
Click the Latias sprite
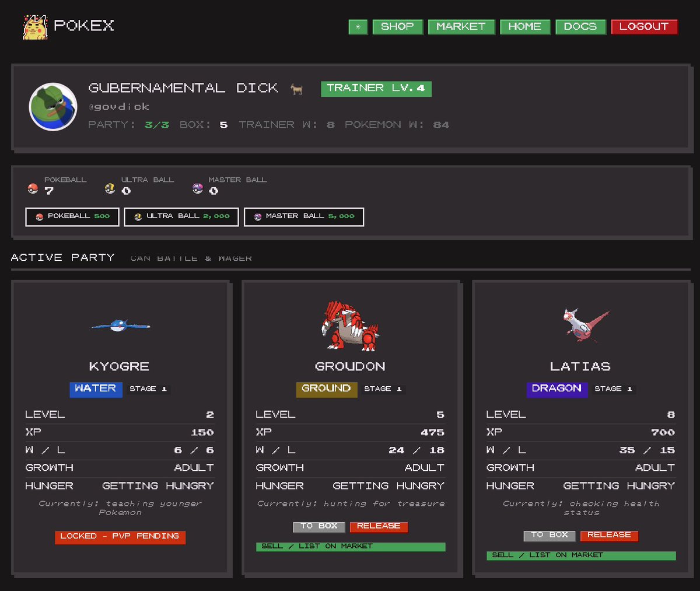pos(585,324)
